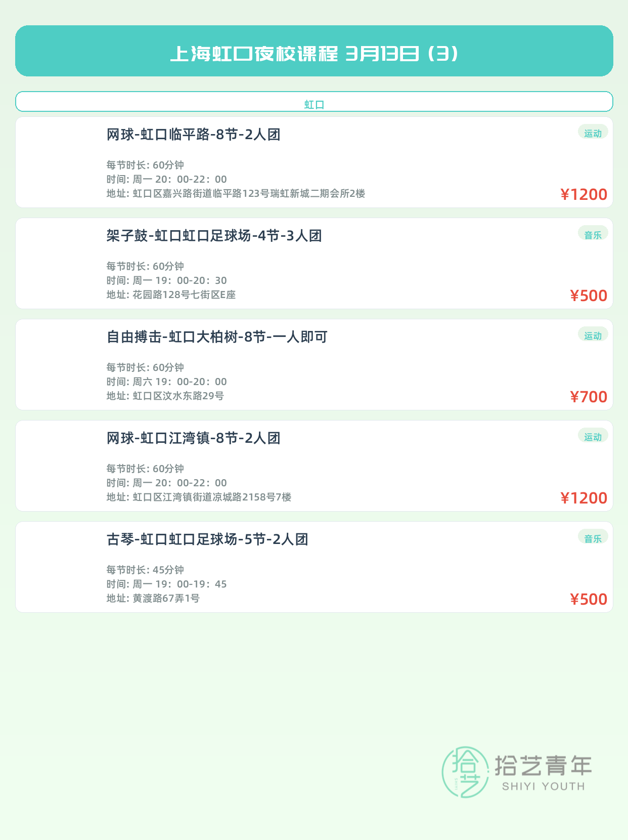The width and height of the screenshot is (628, 840).
Task: Open the 网球-虹口江湾镇-8节-2人团 course title
Action: click(193, 438)
